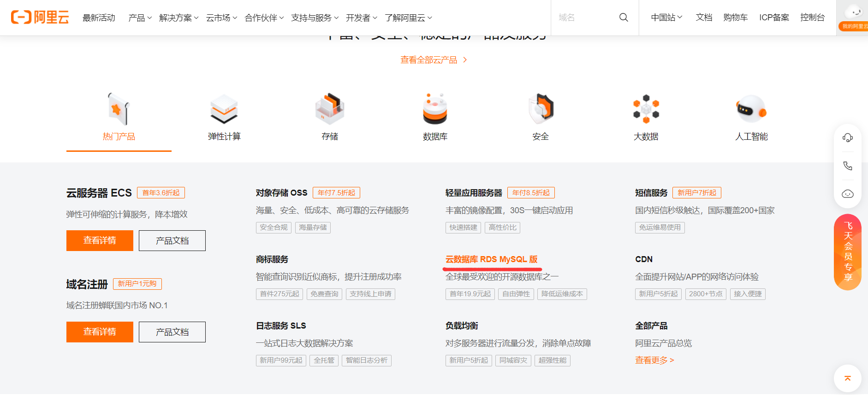Select the 弹性计算 category icon
868x395 pixels.
(224, 109)
